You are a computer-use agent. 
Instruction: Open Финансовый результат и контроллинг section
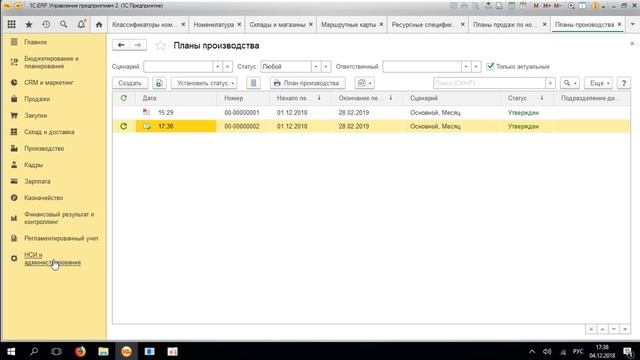59,218
